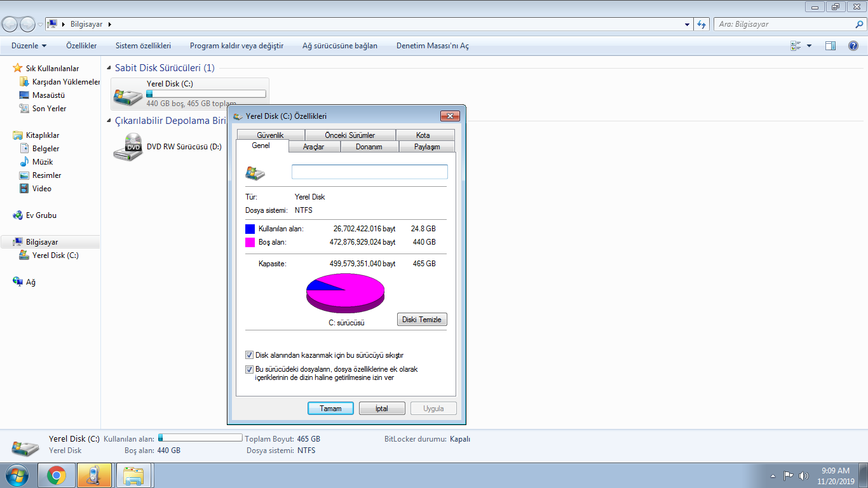This screenshot has width=868, height=488.
Task: Click the Back navigation arrow
Action: (10, 24)
